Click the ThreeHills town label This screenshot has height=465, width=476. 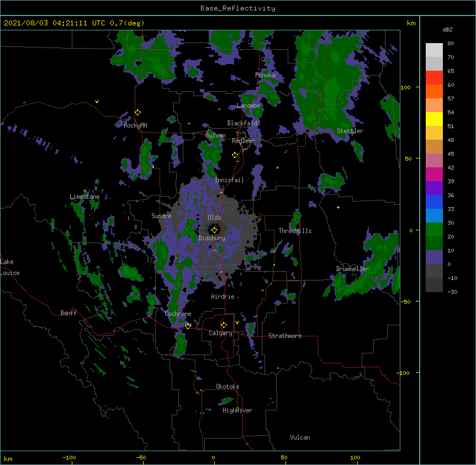(295, 231)
